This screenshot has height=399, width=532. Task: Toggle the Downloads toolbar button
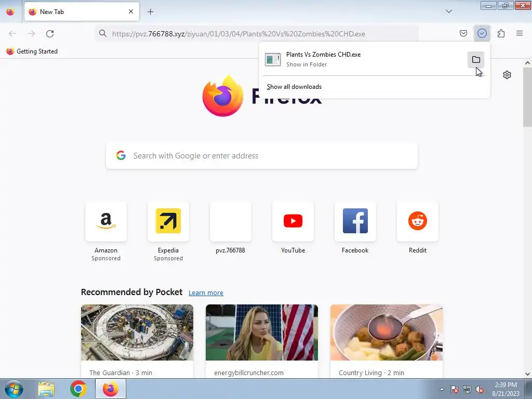(482, 33)
